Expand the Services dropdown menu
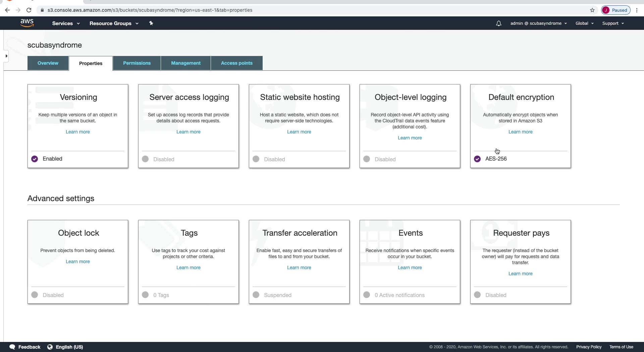Image resolution: width=644 pixels, height=352 pixels. [66, 23]
